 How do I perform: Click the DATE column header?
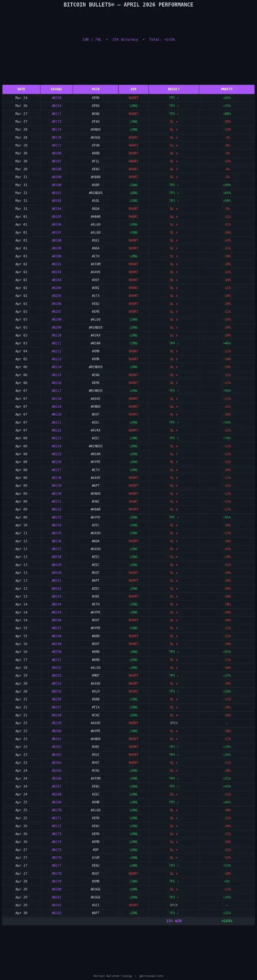pyautogui.click(x=21, y=89)
